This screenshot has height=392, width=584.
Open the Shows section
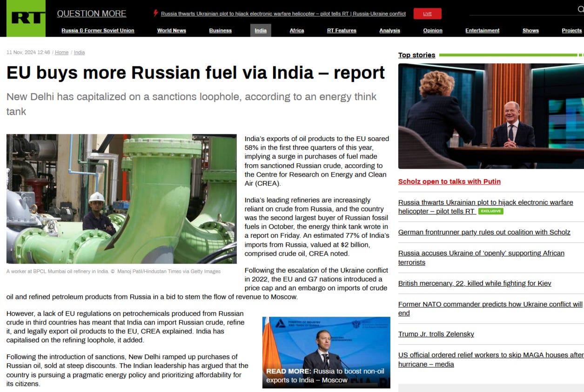[530, 31]
